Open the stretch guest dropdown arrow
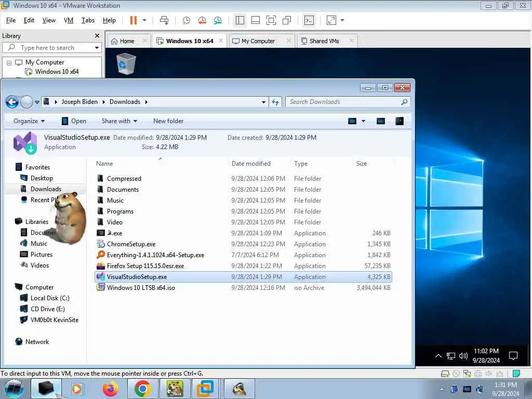 pos(342,20)
